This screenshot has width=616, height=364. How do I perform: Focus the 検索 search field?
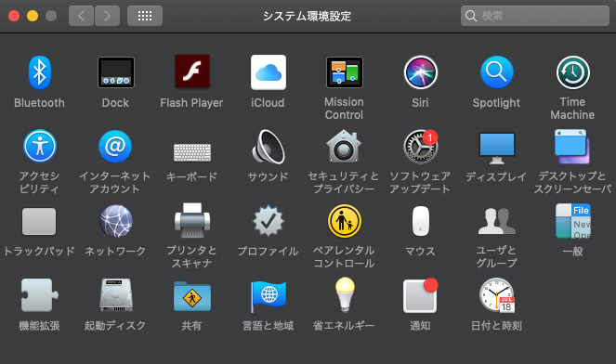click(x=535, y=16)
